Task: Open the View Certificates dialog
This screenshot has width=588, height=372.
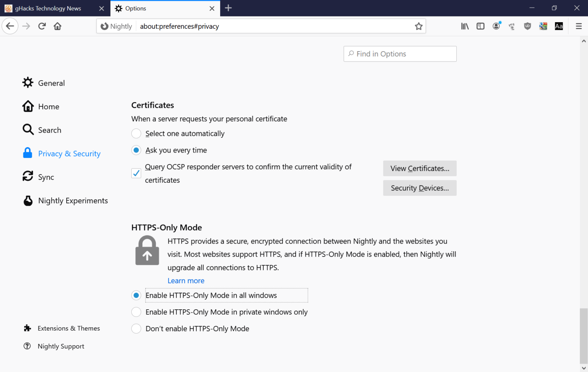Action: tap(420, 168)
